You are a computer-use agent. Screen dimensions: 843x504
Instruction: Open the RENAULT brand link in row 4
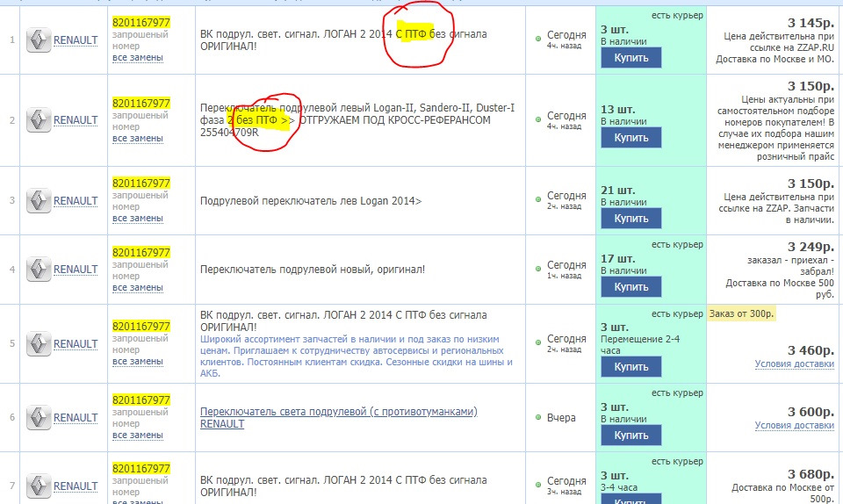pyautogui.click(x=76, y=270)
